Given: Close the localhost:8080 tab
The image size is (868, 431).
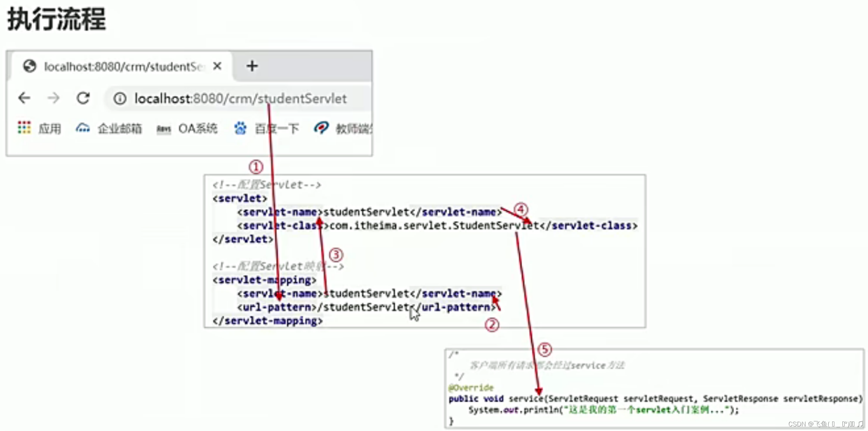Looking at the screenshot, I should [217, 66].
